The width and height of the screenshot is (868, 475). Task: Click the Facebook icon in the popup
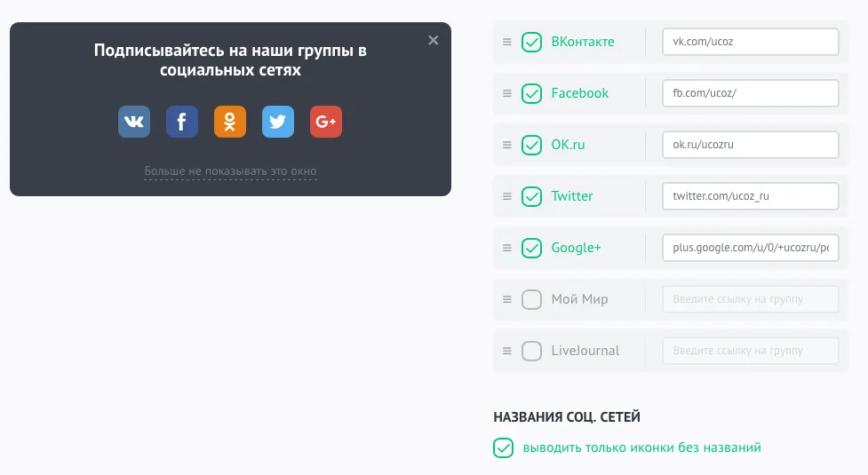coord(182,122)
